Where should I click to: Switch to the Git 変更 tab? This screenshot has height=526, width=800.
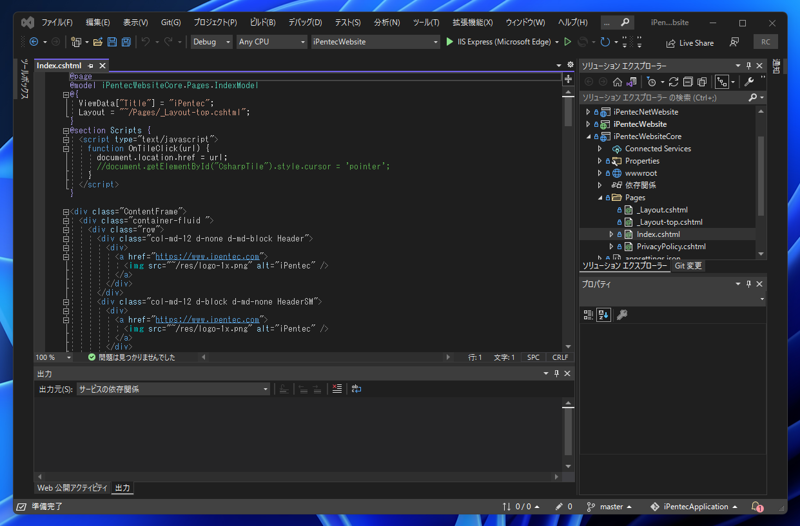point(688,266)
